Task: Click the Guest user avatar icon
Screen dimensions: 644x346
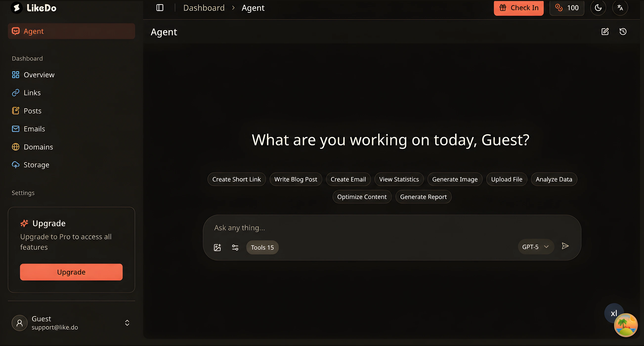Action: pos(20,323)
